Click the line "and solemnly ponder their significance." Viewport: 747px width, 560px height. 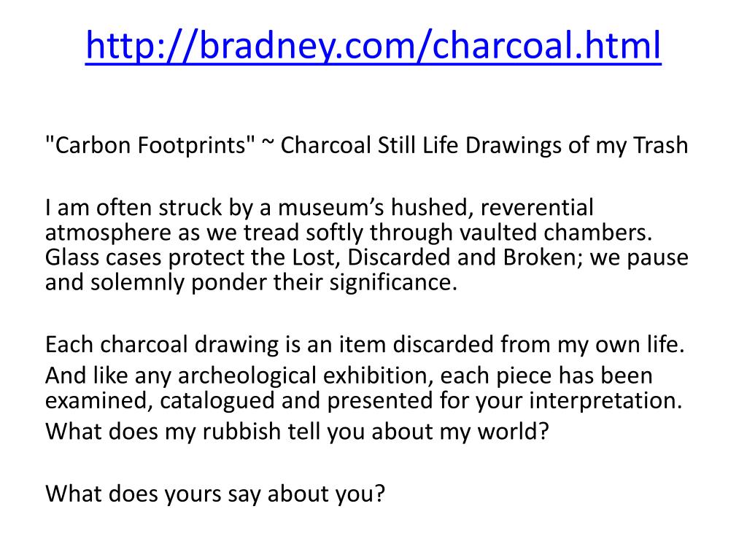pyautogui.click(x=251, y=282)
